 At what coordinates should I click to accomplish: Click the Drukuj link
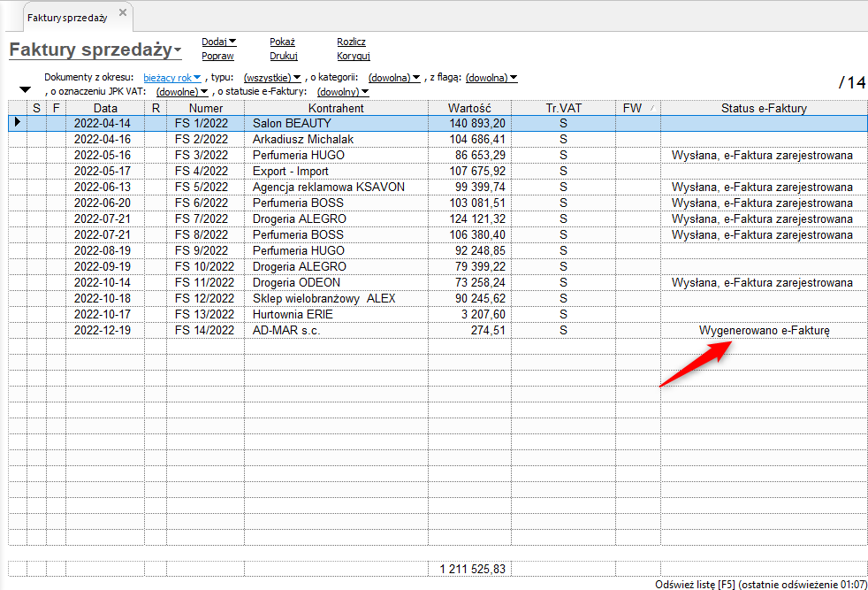[284, 56]
